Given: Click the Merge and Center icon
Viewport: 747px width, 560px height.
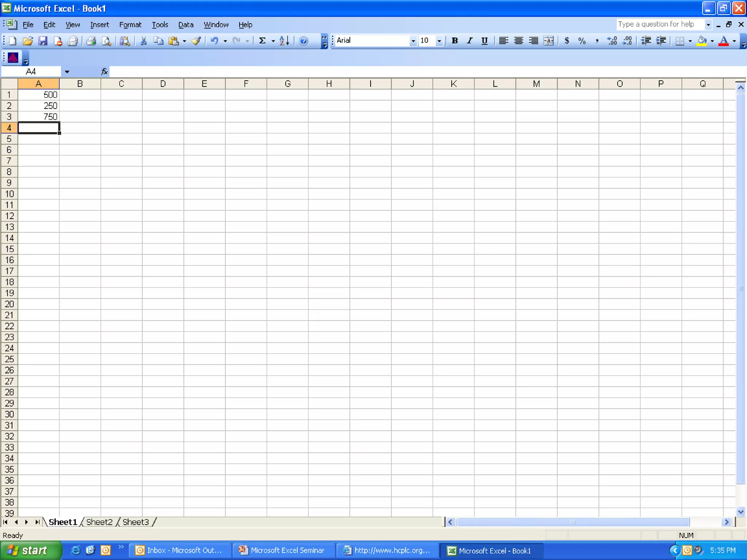Looking at the screenshot, I should [x=548, y=41].
